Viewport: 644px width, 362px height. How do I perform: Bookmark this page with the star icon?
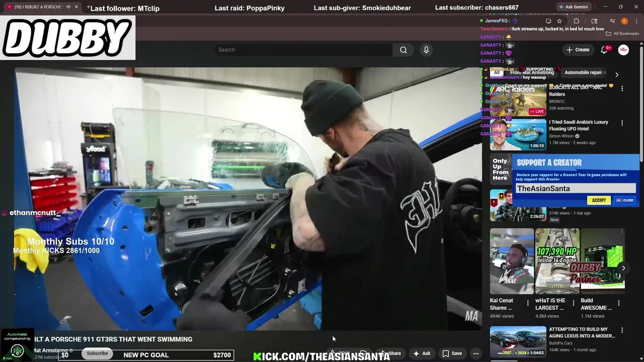coord(559,21)
